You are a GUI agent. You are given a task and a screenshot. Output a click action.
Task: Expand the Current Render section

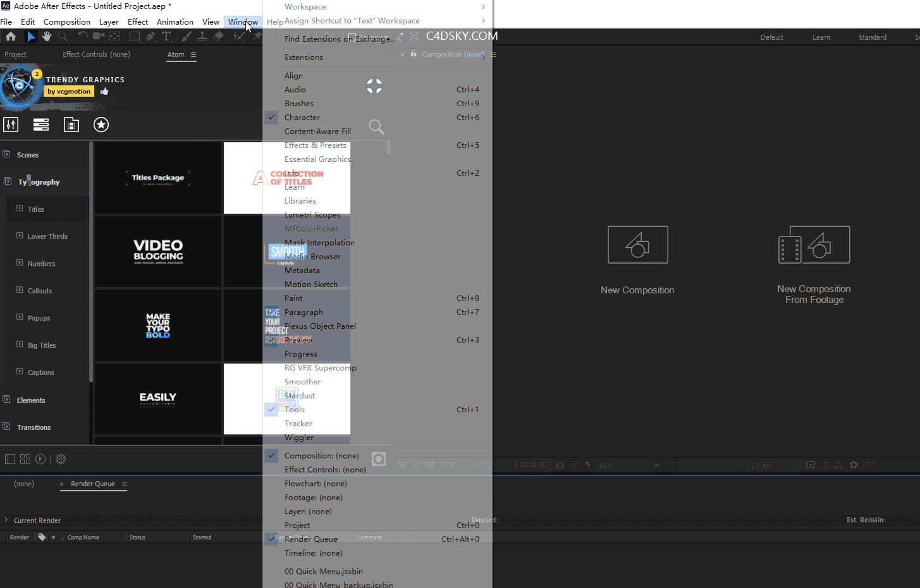[6, 520]
